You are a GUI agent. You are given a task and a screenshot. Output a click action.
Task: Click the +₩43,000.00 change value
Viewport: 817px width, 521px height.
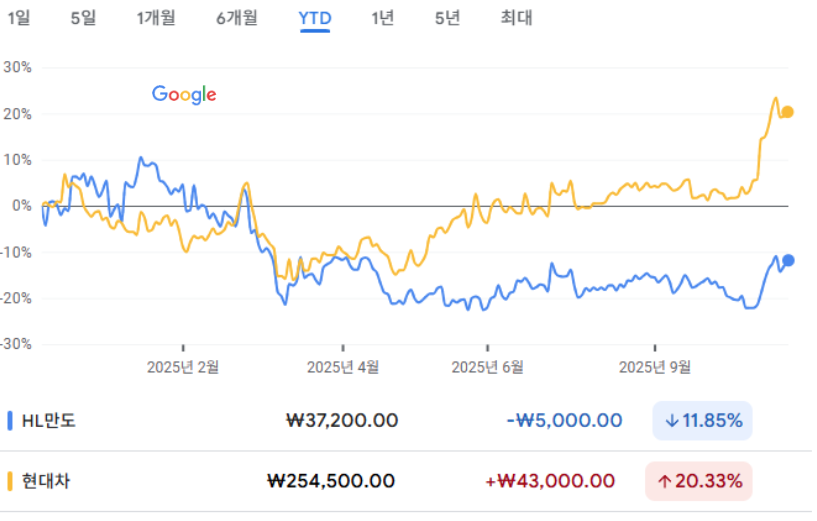(x=550, y=481)
